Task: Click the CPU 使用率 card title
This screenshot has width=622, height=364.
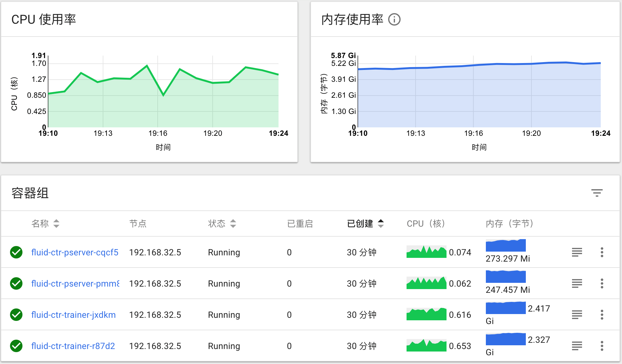Action: point(44,19)
